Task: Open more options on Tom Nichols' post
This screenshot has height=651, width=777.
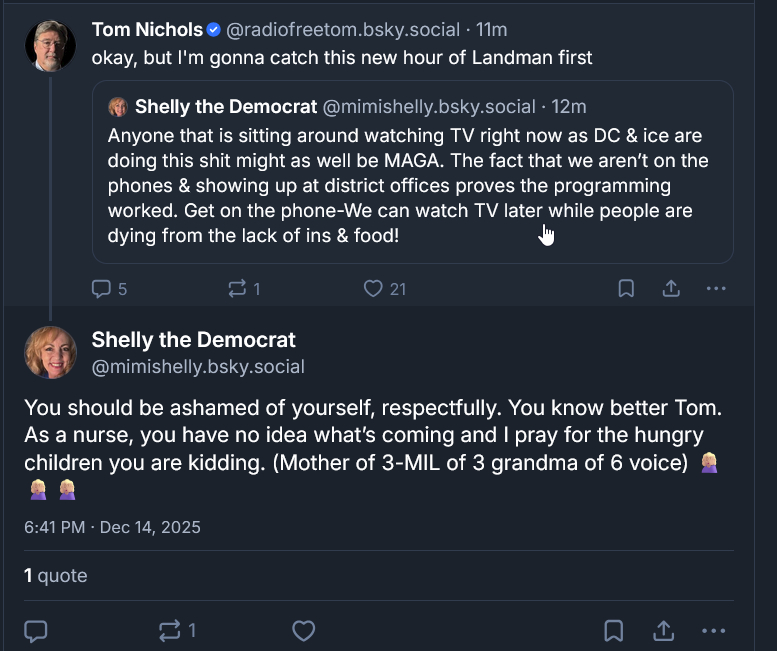Action: (716, 289)
